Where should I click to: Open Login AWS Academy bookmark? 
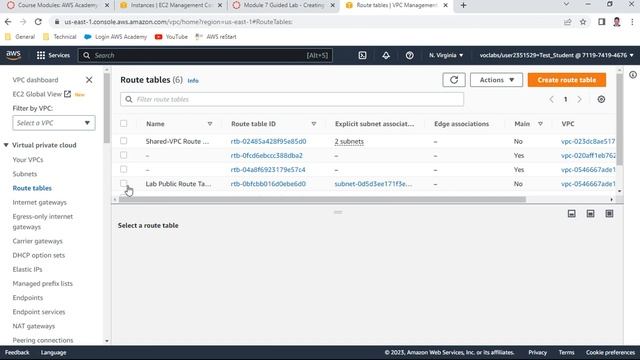click(x=116, y=37)
